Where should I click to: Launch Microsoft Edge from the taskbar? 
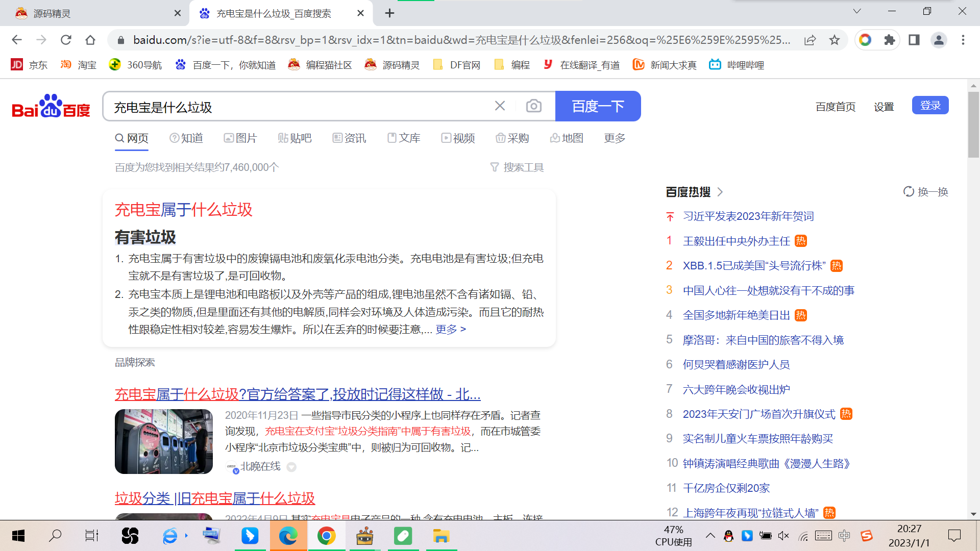point(288,536)
